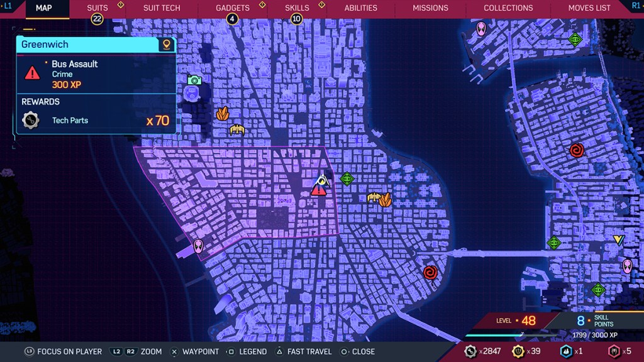
Task: Click the R1 next-tab button
Action: (x=636, y=6)
